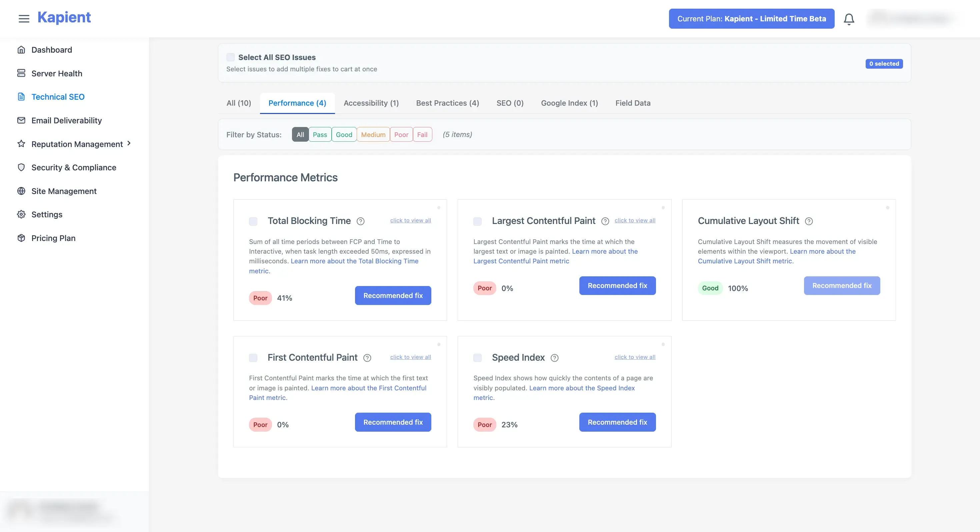Check the Total Blocking Time checkbox
The width and height of the screenshot is (980, 532).
point(253,221)
